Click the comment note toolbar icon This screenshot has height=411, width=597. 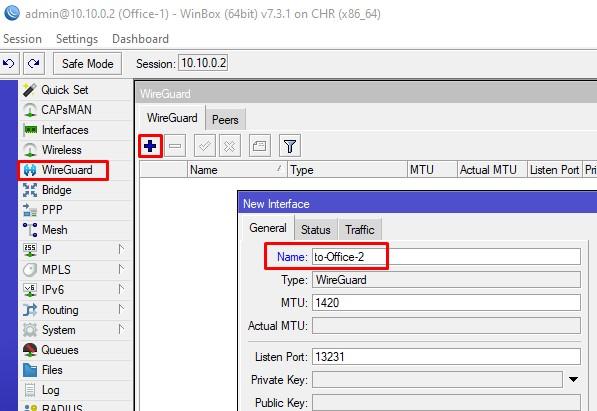point(260,146)
